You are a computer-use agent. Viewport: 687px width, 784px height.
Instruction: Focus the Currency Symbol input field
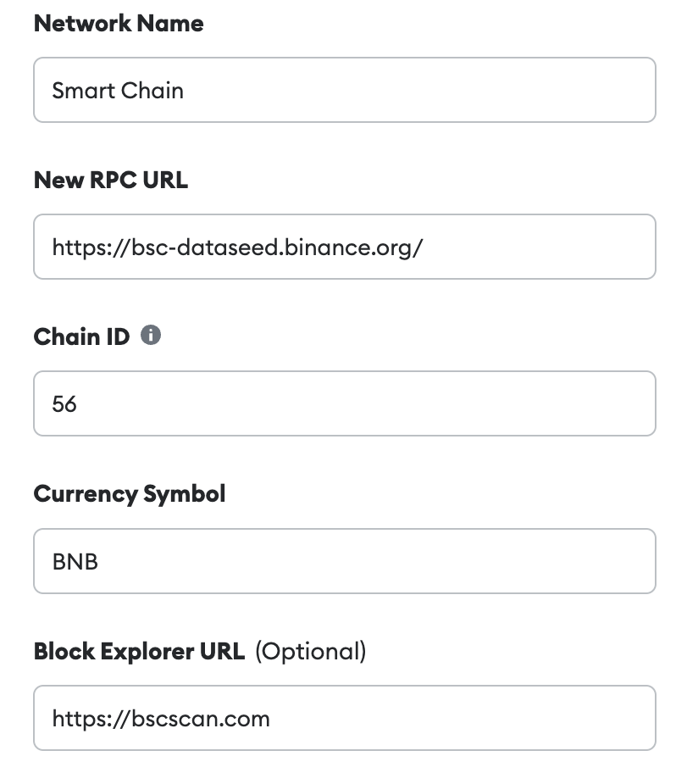click(x=344, y=561)
